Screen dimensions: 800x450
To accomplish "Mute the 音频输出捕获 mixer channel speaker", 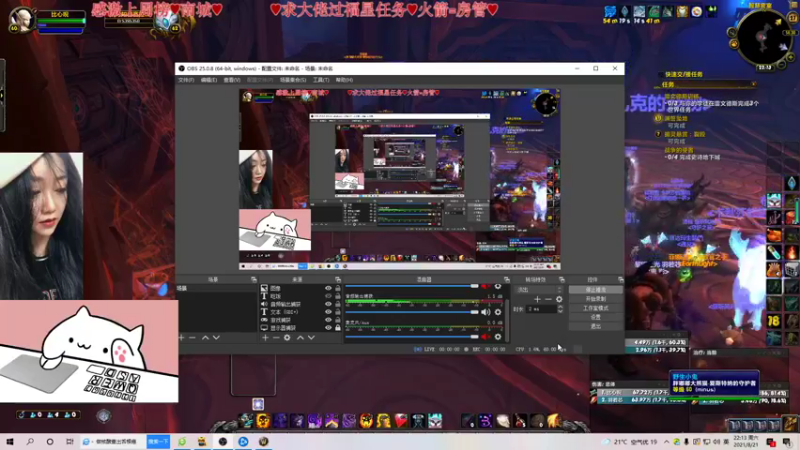I will [x=485, y=312].
